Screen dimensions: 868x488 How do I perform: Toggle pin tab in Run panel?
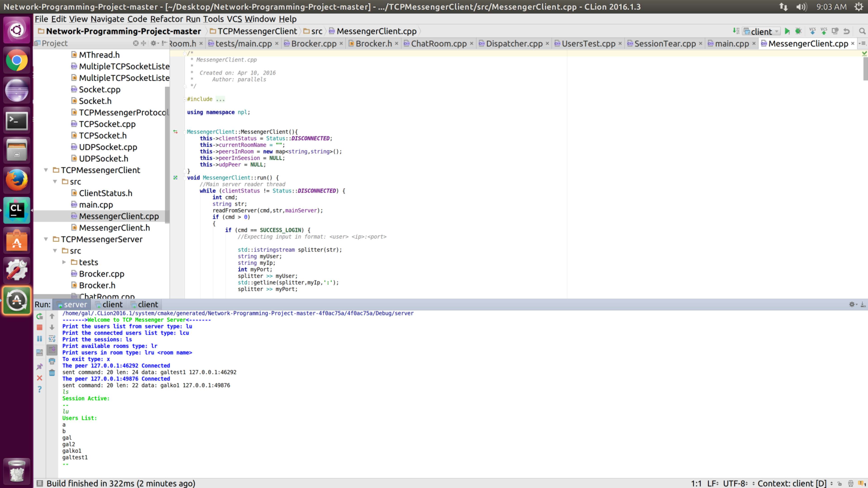click(39, 367)
